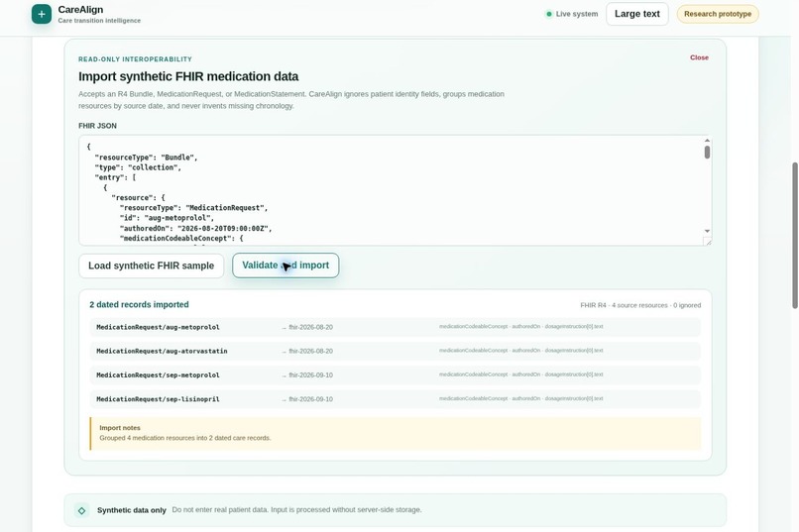Toggle the Large text button
The width and height of the screenshot is (799, 532).
pyautogui.click(x=637, y=14)
